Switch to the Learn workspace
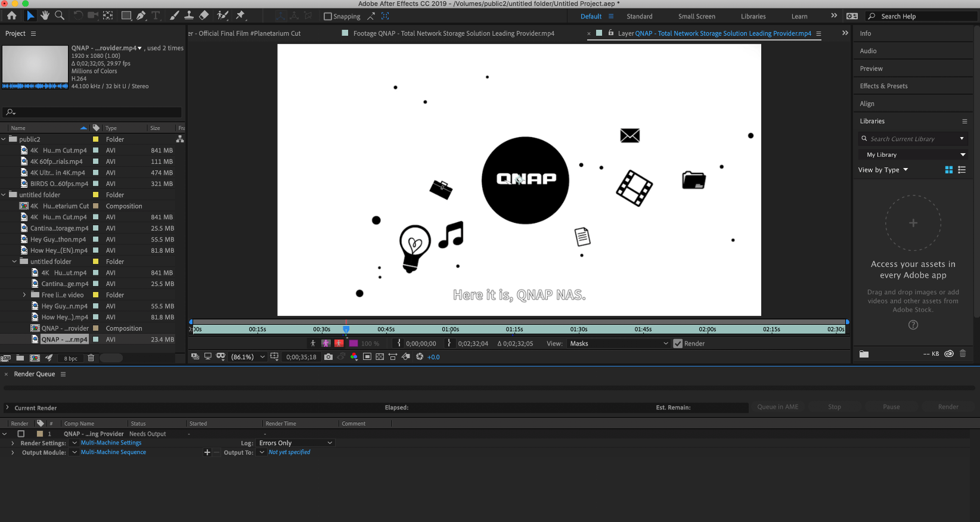Screen dimensions: 980x522 click(x=799, y=17)
